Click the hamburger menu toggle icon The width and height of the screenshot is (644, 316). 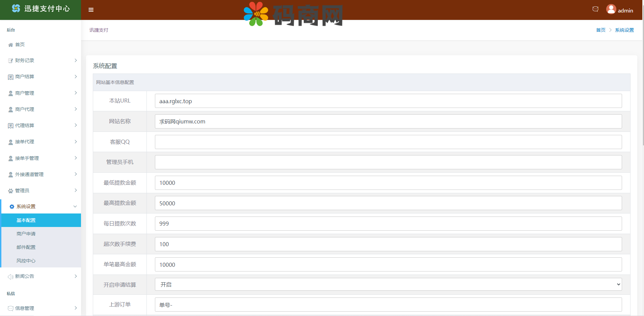click(91, 10)
